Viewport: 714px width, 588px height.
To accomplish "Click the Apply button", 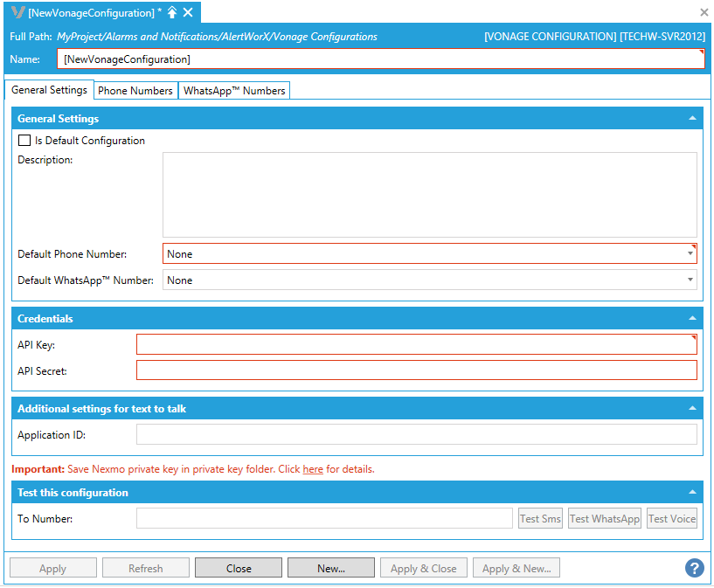I will (52, 568).
